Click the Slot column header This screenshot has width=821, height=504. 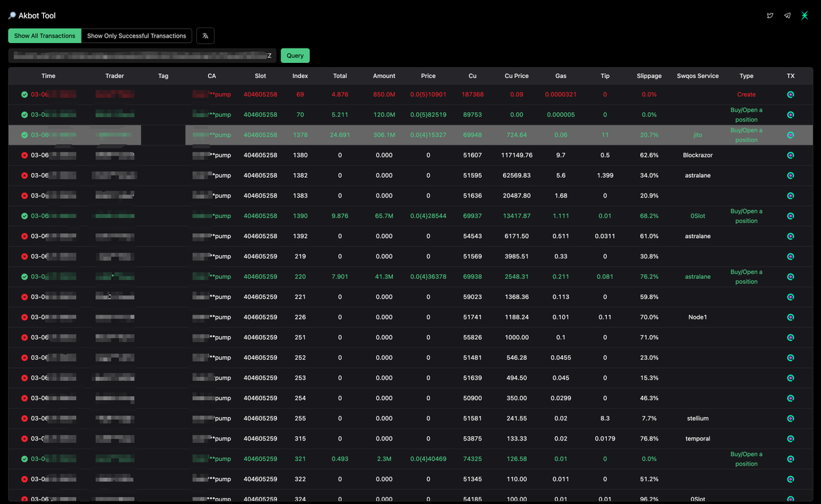260,76
